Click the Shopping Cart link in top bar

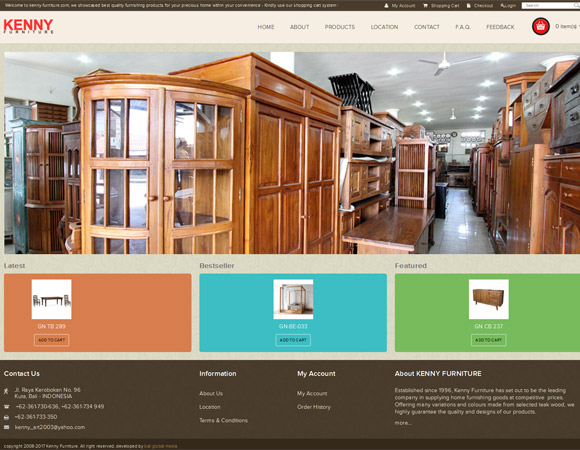(445, 6)
